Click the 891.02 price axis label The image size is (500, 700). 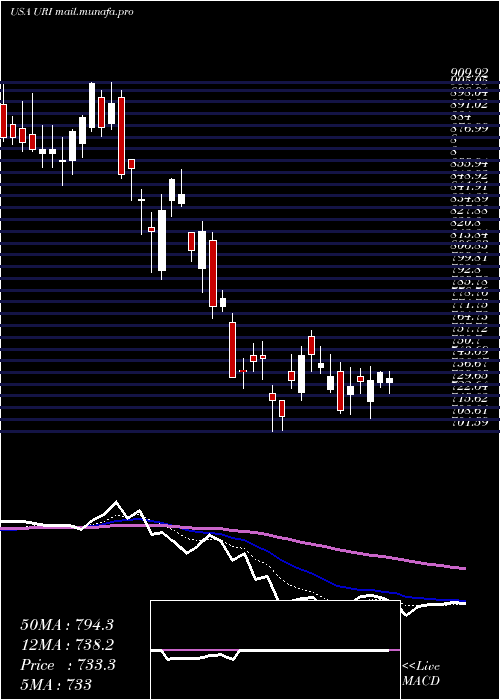pos(469,105)
